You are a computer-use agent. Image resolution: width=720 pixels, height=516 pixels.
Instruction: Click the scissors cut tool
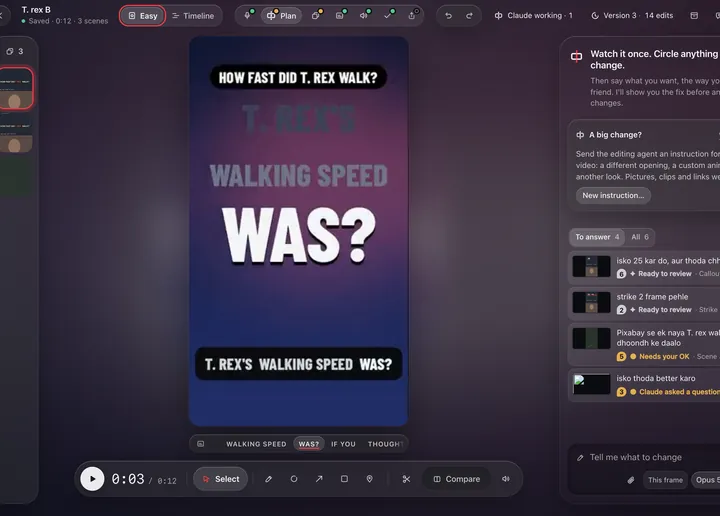click(406, 479)
